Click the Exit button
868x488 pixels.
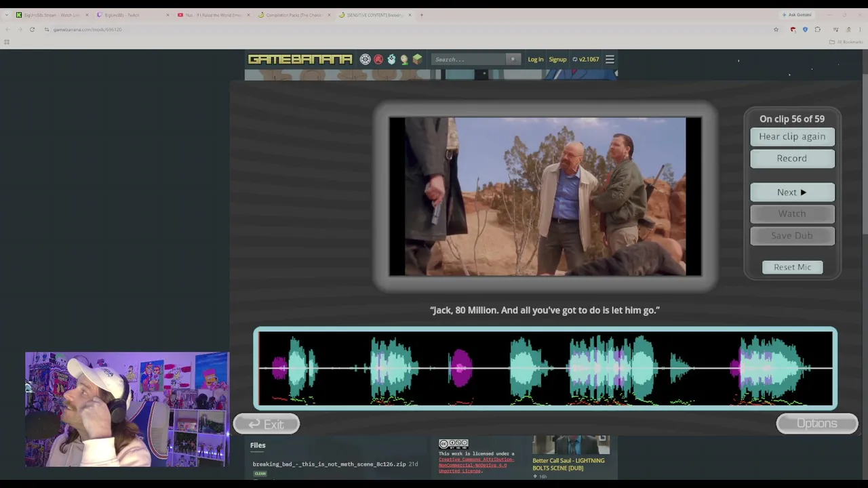coord(267,424)
